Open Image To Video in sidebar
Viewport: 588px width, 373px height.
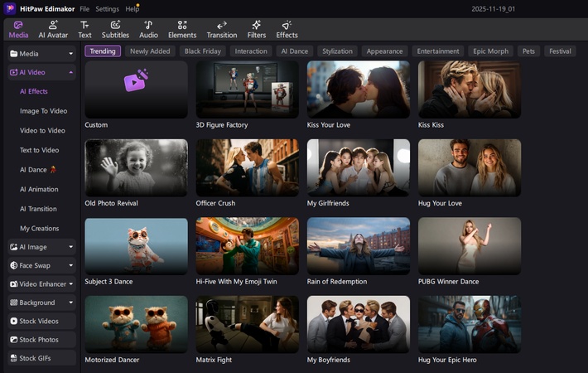43,111
